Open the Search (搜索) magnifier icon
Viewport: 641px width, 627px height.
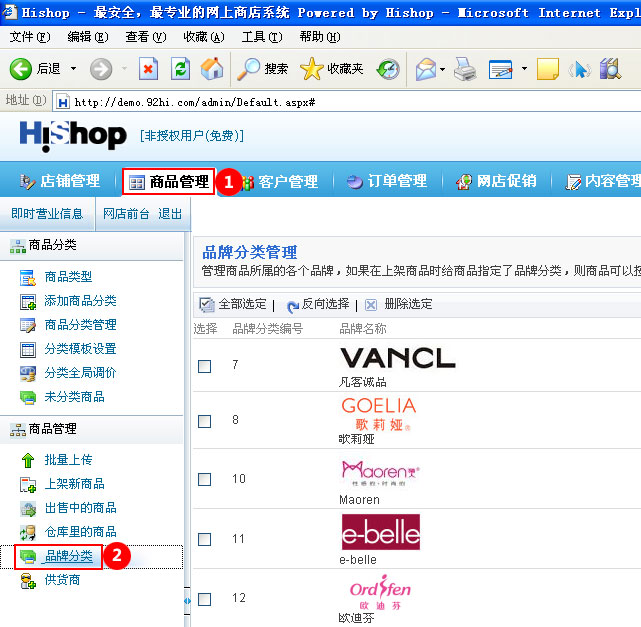249,69
